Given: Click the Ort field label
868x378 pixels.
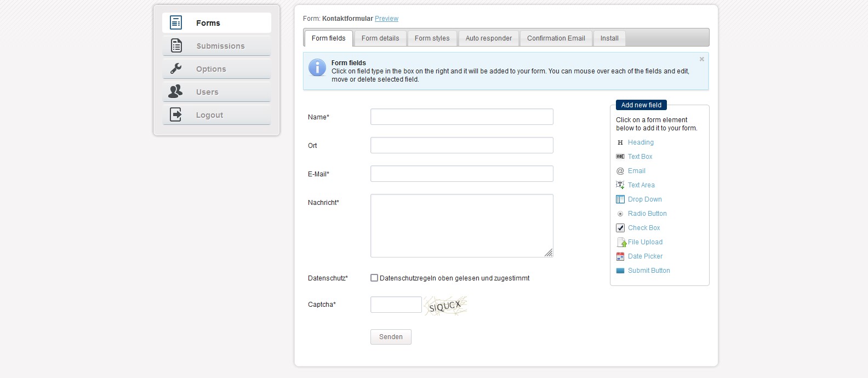Looking at the screenshot, I should [x=312, y=146].
